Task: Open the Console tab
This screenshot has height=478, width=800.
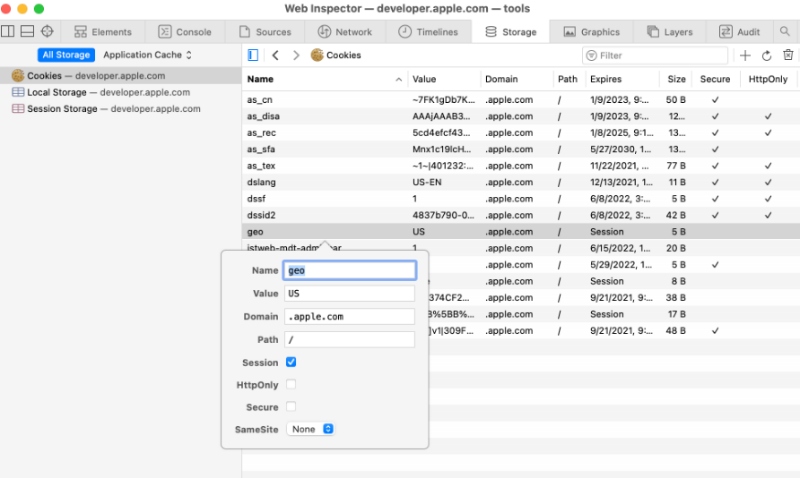Action: (185, 32)
